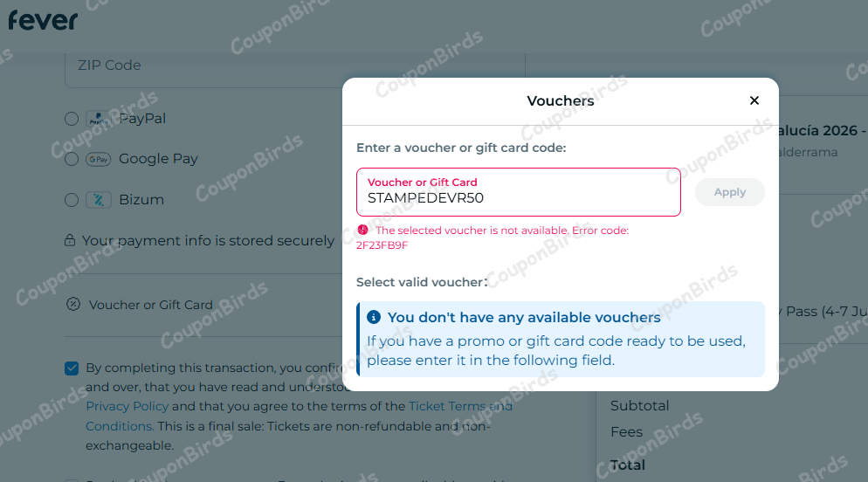Focus the ZIP Code field
Screen dimensions: 868x482
pos(294,65)
